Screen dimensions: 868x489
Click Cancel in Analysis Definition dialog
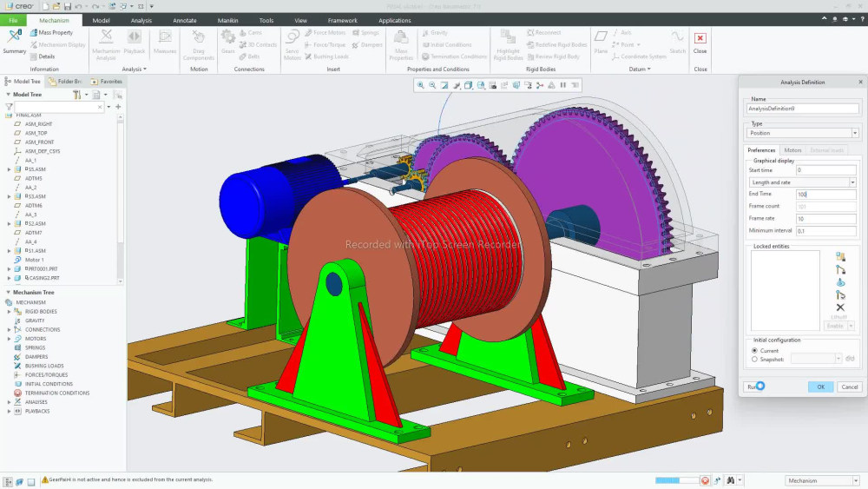point(849,387)
